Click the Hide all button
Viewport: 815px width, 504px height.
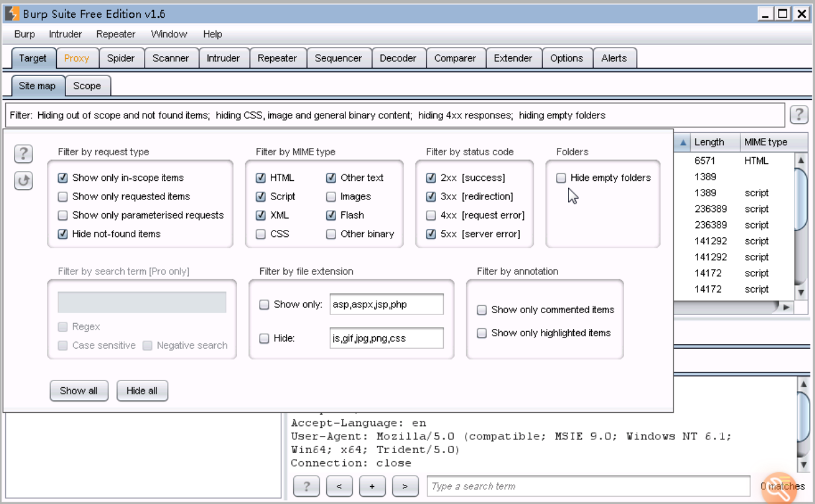click(x=142, y=390)
